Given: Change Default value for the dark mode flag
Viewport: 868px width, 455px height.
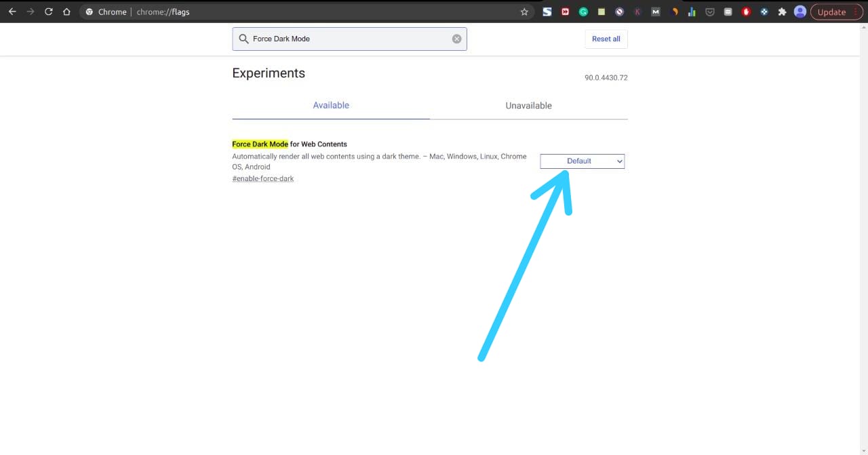Looking at the screenshot, I should (x=582, y=161).
